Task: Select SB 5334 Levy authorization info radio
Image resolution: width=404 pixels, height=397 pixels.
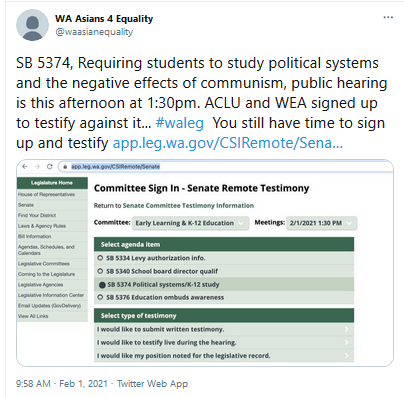Action: pyautogui.click(x=100, y=258)
